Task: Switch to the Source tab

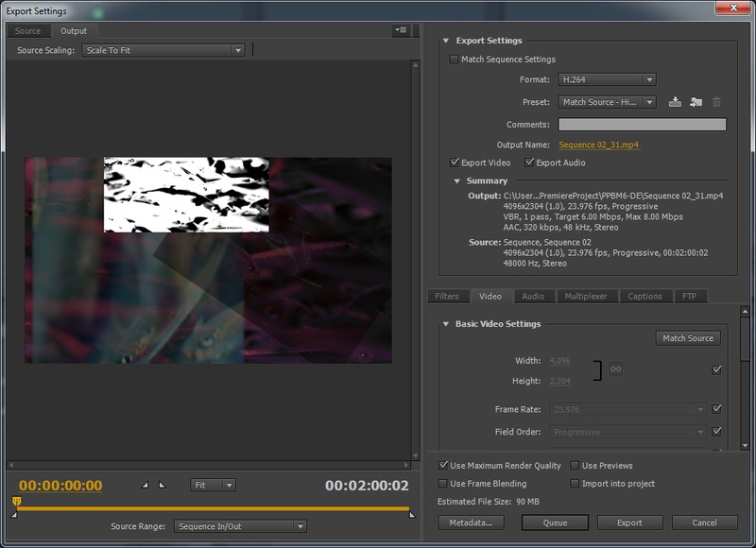Action: tap(28, 31)
